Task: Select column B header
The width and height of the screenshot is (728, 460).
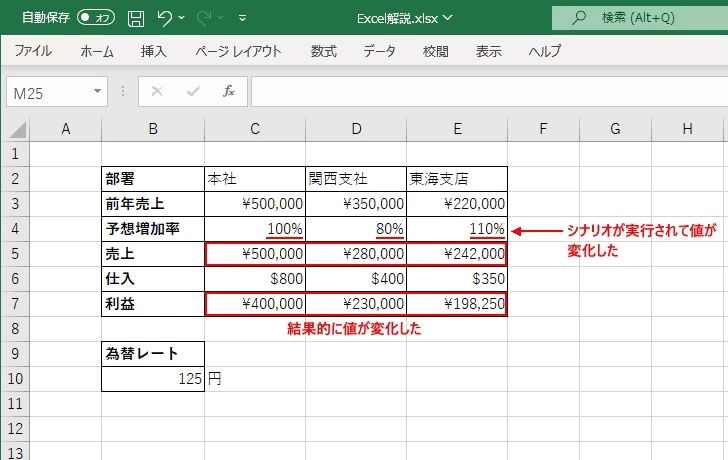Action: (x=153, y=129)
